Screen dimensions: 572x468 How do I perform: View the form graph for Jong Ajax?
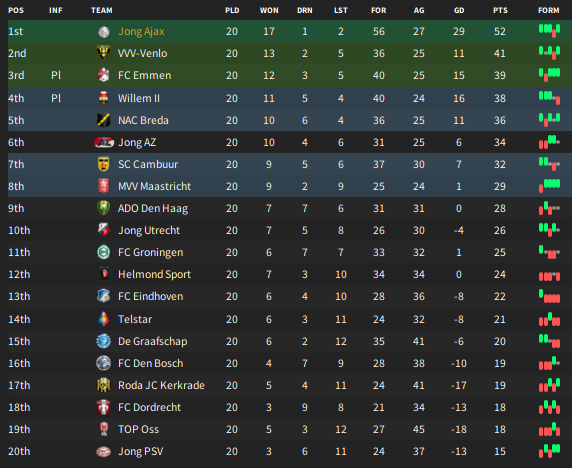[x=549, y=31]
